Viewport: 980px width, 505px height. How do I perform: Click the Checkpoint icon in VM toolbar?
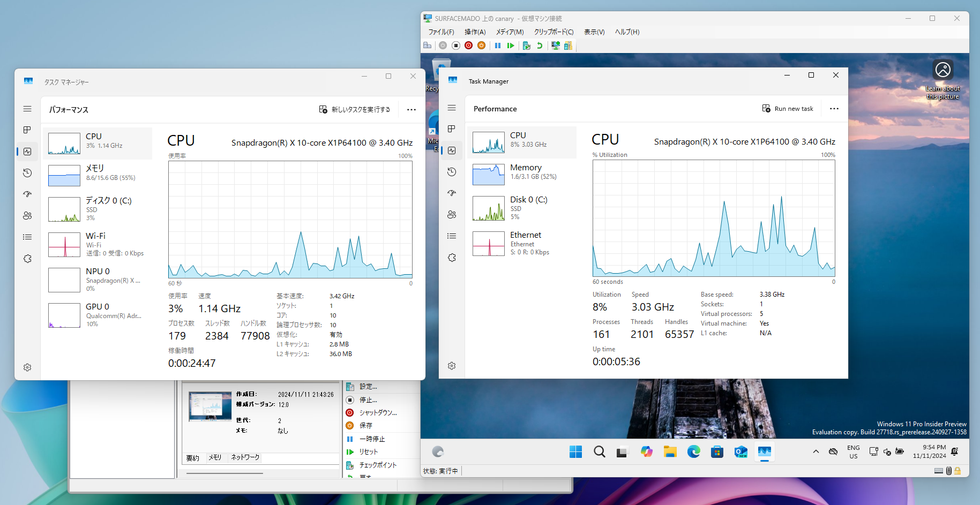coord(527,46)
